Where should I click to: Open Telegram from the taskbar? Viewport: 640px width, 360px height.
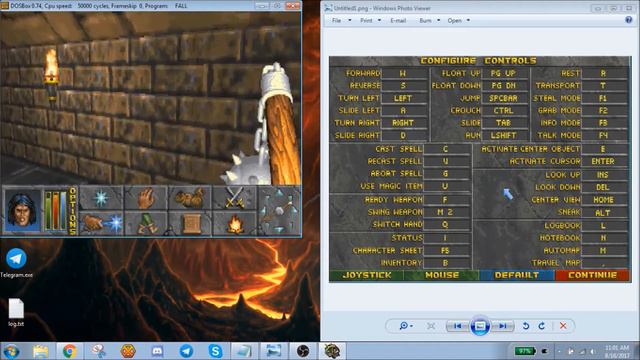[x=187, y=351]
